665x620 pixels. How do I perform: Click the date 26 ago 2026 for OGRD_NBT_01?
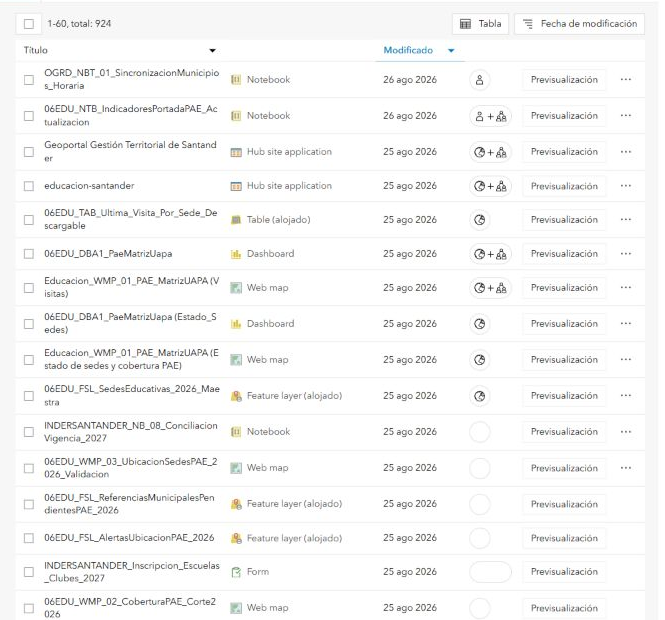(x=410, y=80)
